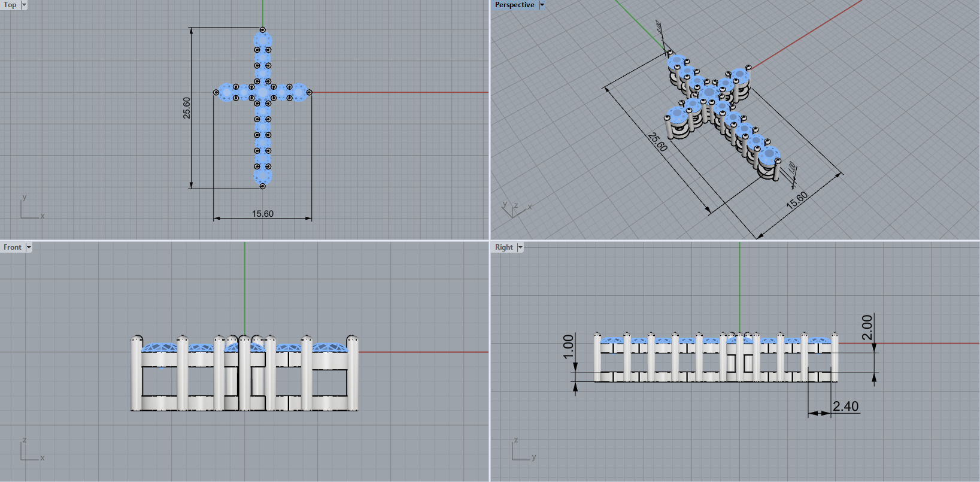Click the cross model in Front viewport

(244, 373)
